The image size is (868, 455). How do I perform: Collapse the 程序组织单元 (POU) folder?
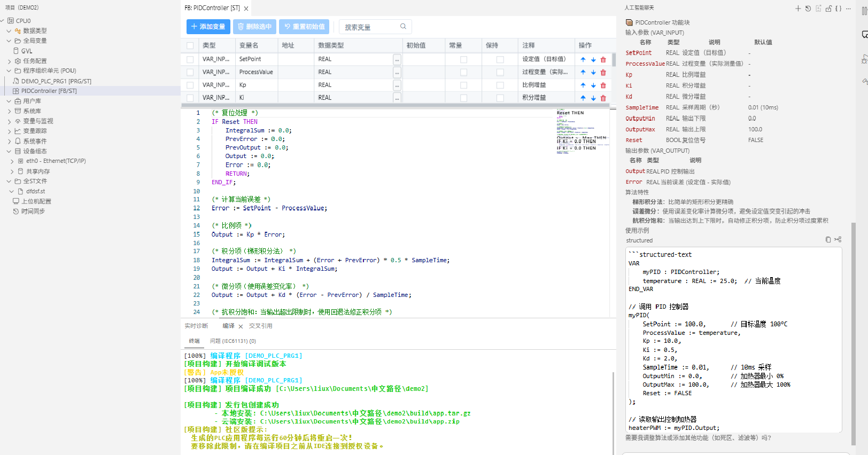tap(9, 70)
